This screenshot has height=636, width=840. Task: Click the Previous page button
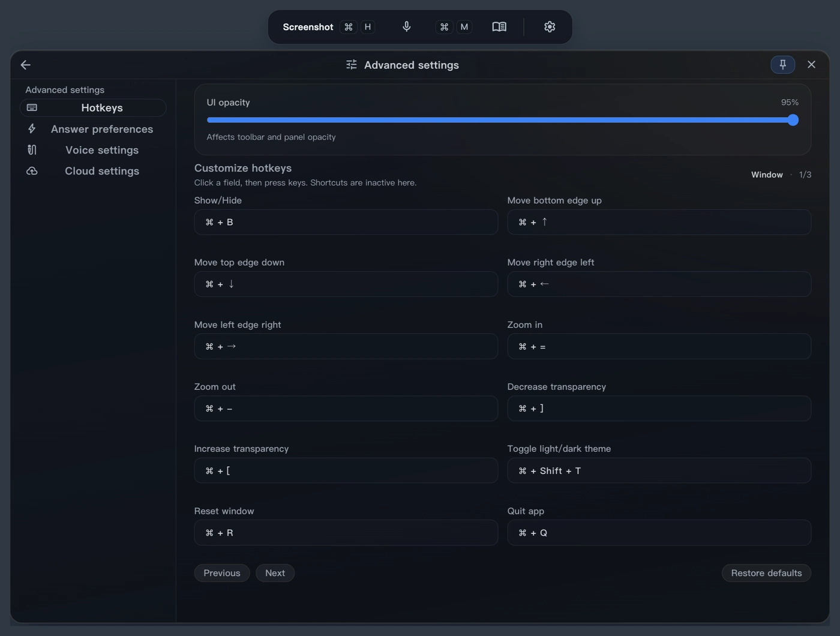(222, 573)
